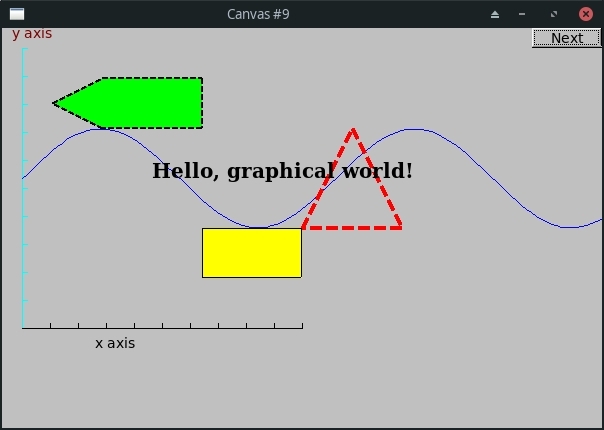The width and height of the screenshot is (604, 430).
Task: Click the Next button
Action: tap(566, 38)
